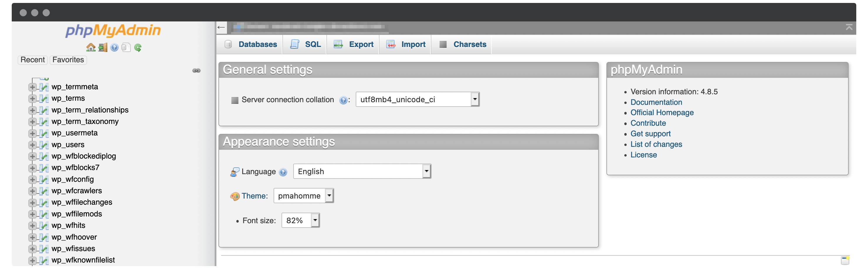Image resolution: width=868 pixels, height=269 pixels.
Task: Select the wp_wfhits table in tree
Action: pos(68,226)
